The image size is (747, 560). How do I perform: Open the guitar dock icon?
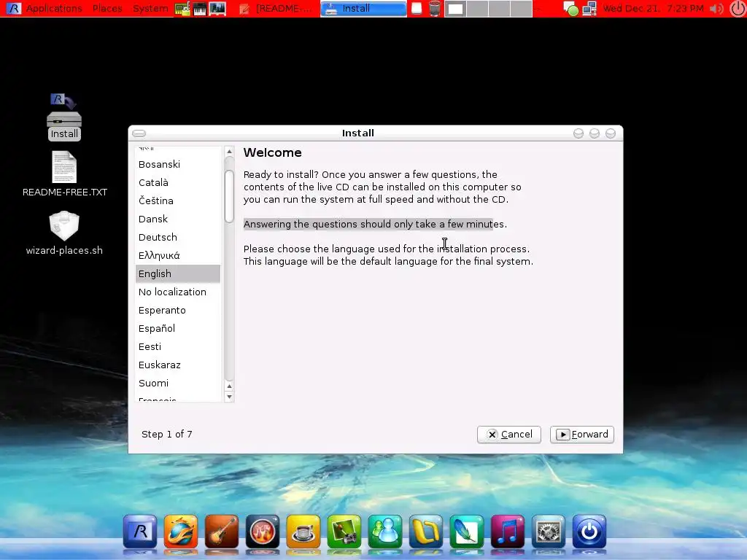222,532
